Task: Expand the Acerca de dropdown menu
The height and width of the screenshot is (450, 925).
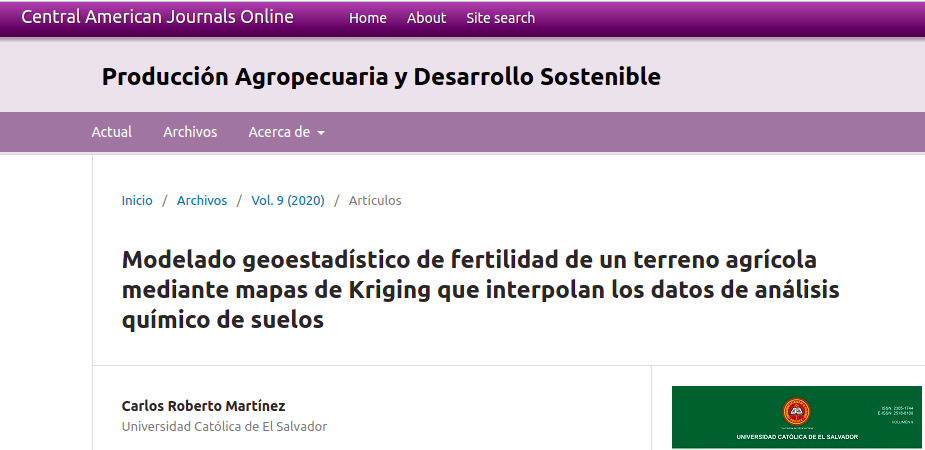Action: click(x=286, y=132)
